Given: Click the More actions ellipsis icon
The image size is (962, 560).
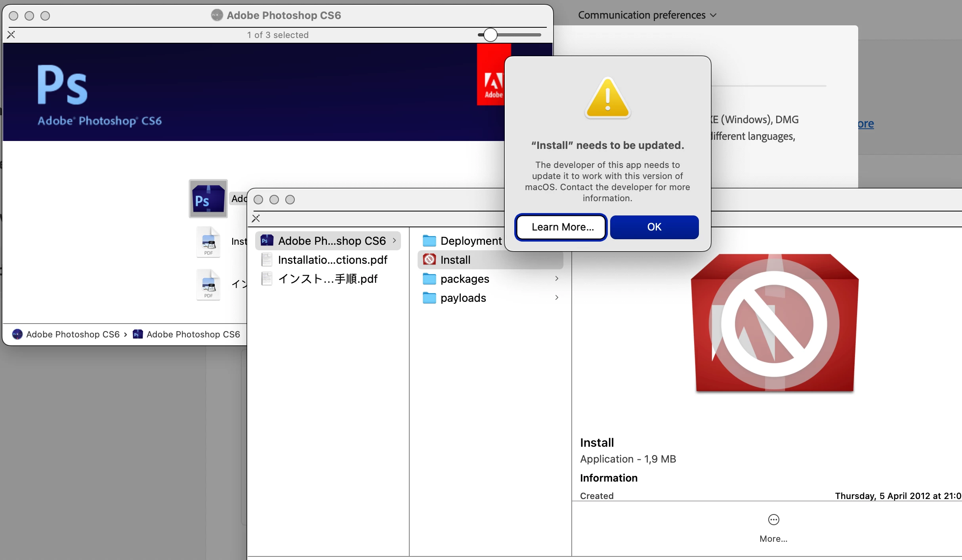Looking at the screenshot, I should (773, 520).
